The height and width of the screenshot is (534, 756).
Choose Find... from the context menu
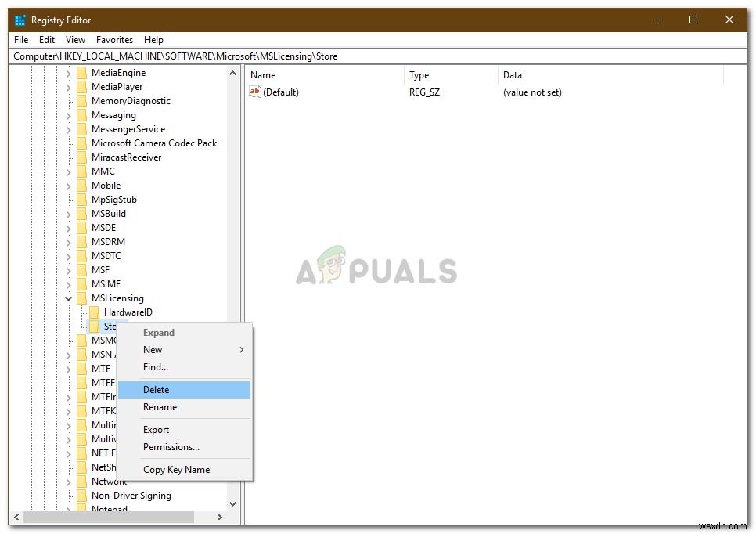tap(184, 367)
